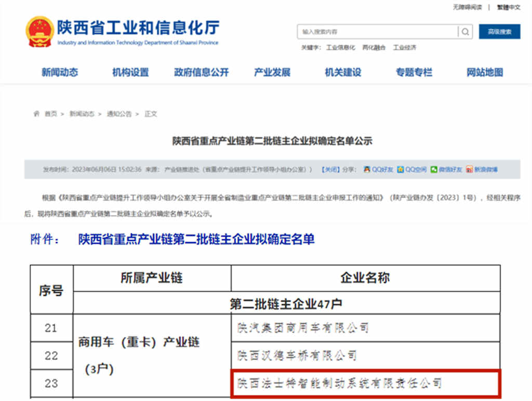The height and width of the screenshot is (401, 532).
Task: Click the national emblem logo
Action: (x=39, y=32)
